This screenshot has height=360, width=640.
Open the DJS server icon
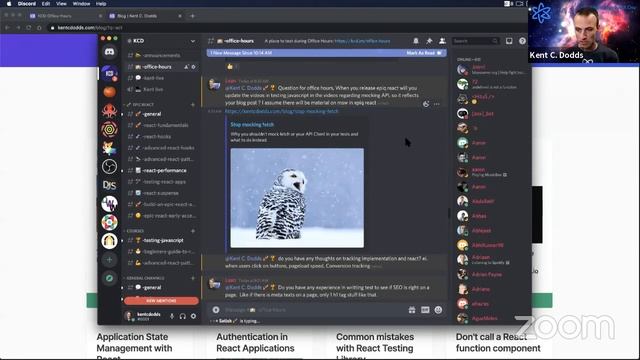tap(109, 185)
